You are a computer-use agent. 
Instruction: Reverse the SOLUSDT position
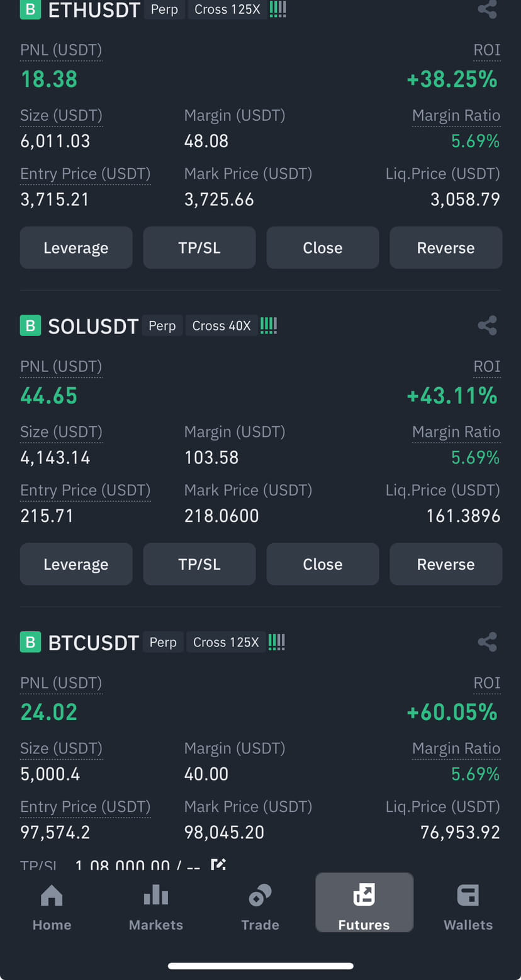[446, 565]
